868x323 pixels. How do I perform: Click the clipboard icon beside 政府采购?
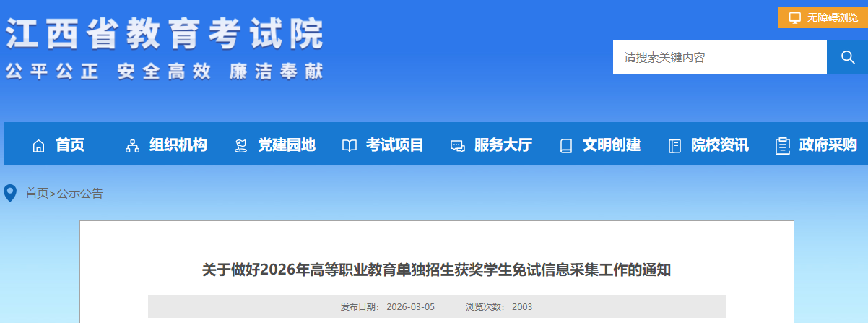click(783, 146)
